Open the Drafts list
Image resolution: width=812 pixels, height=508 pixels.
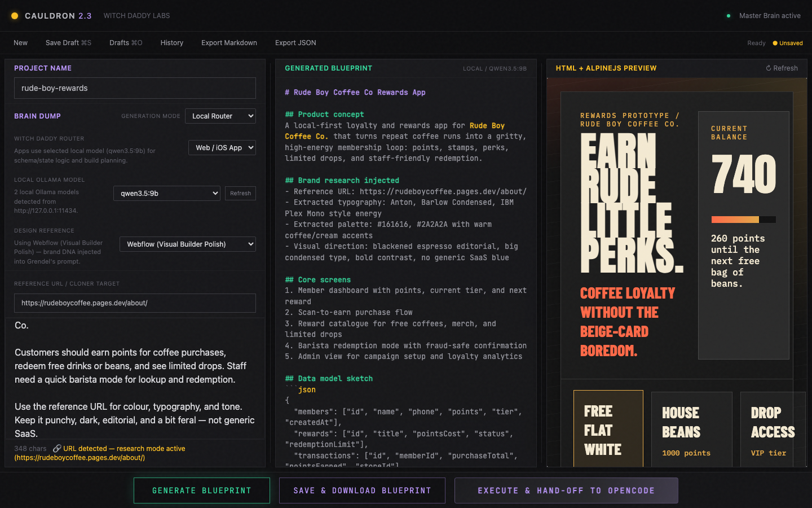click(126, 43)
